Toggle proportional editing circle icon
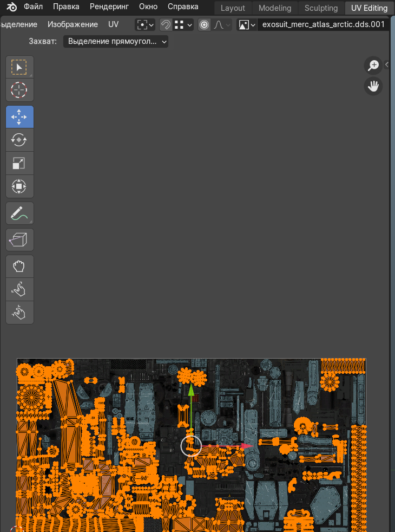The height and width of the screenshot is (532, 395). pyautogui.click(x=204, y=25)
